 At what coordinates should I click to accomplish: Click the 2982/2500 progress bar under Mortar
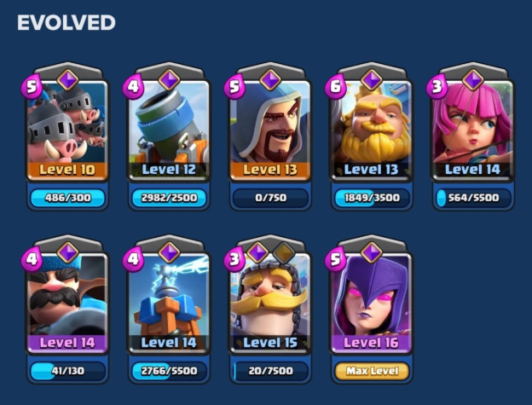click(169, 198)
